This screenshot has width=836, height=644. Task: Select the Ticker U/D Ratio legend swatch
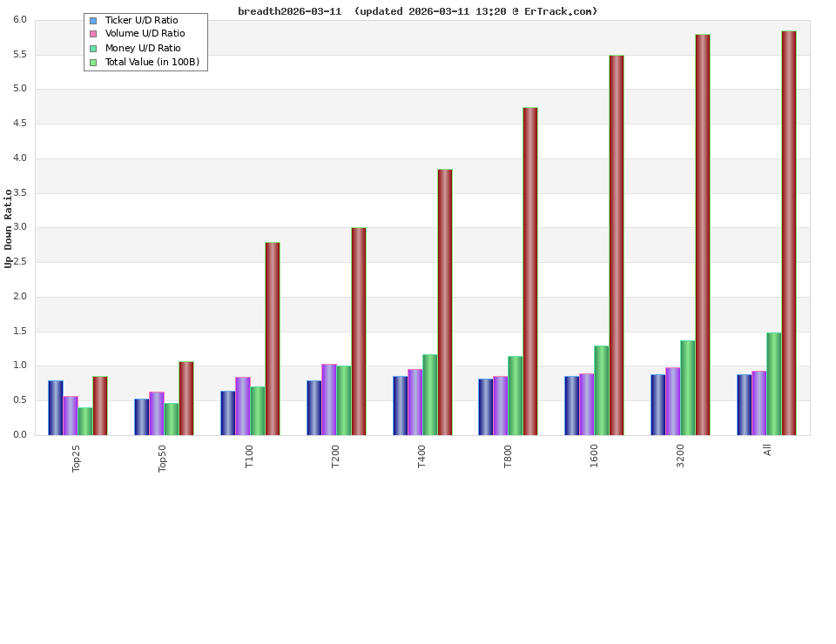[x=91, y=19]
